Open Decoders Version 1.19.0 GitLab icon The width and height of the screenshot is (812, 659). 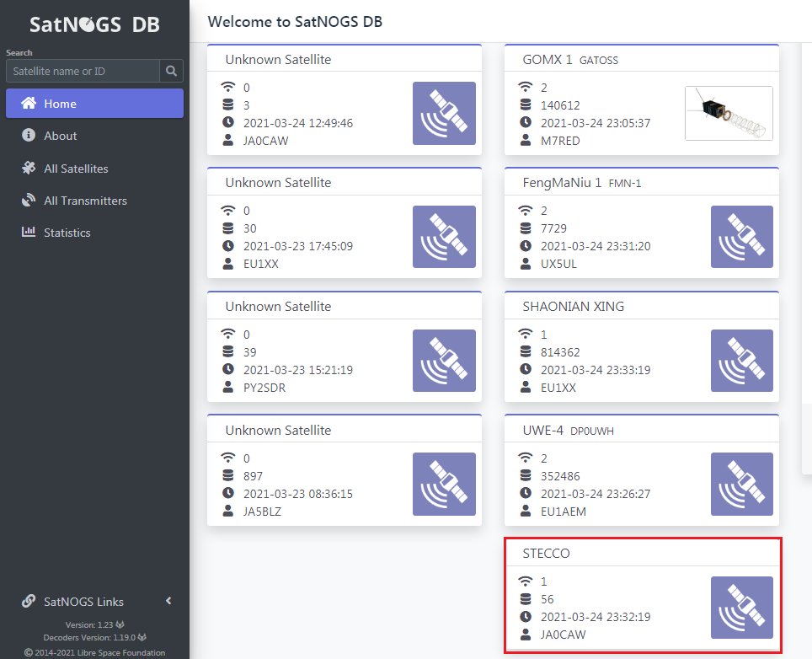(x=142, y=637)
